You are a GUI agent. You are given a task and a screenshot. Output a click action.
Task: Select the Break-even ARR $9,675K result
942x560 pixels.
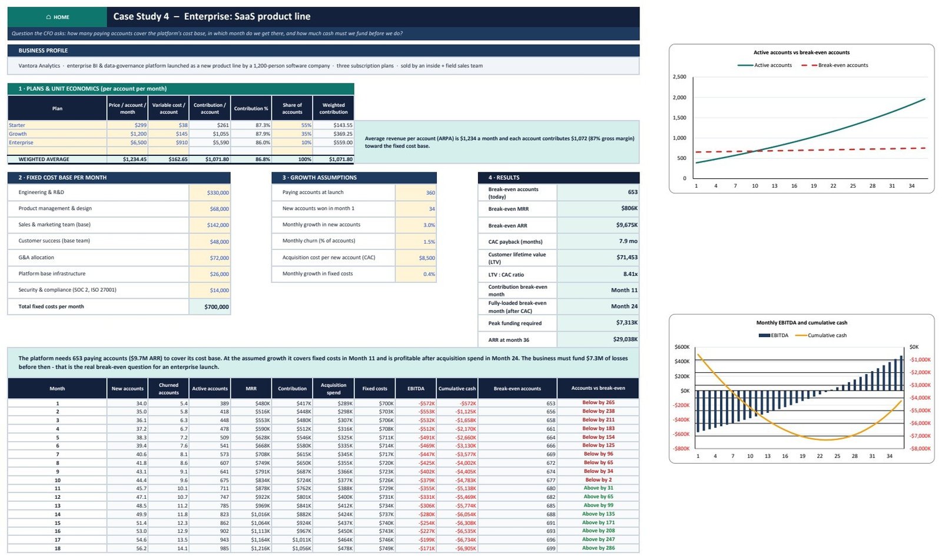point(598,225)
